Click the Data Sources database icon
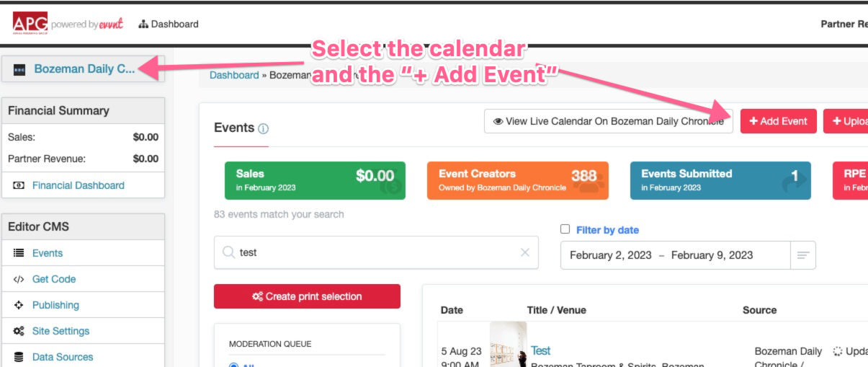The image size is (868, 367). [x=19, y=357]
